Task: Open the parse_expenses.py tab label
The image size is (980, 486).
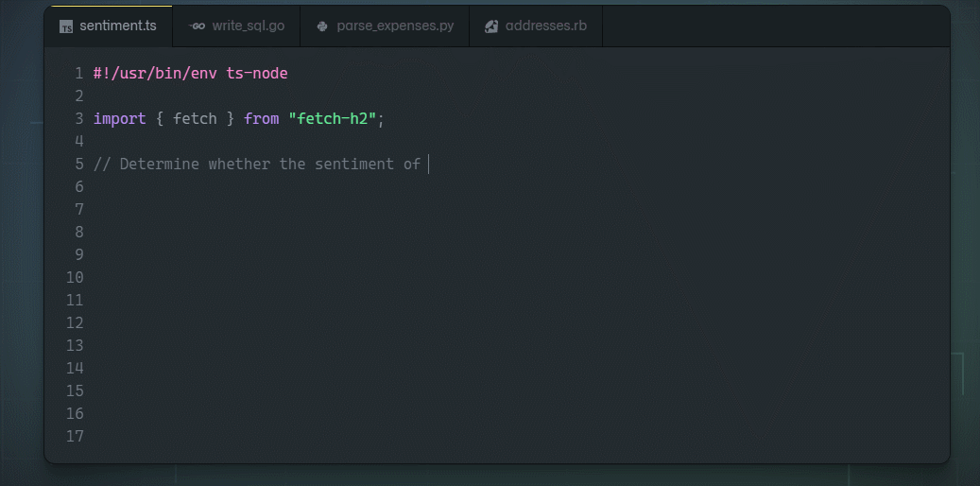Action: [x=395, y=26]
